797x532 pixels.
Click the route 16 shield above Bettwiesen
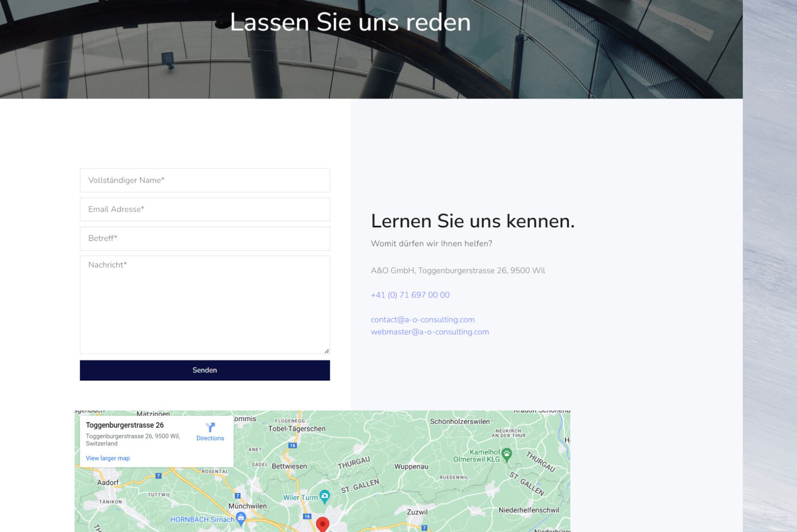tap(293, 445)
